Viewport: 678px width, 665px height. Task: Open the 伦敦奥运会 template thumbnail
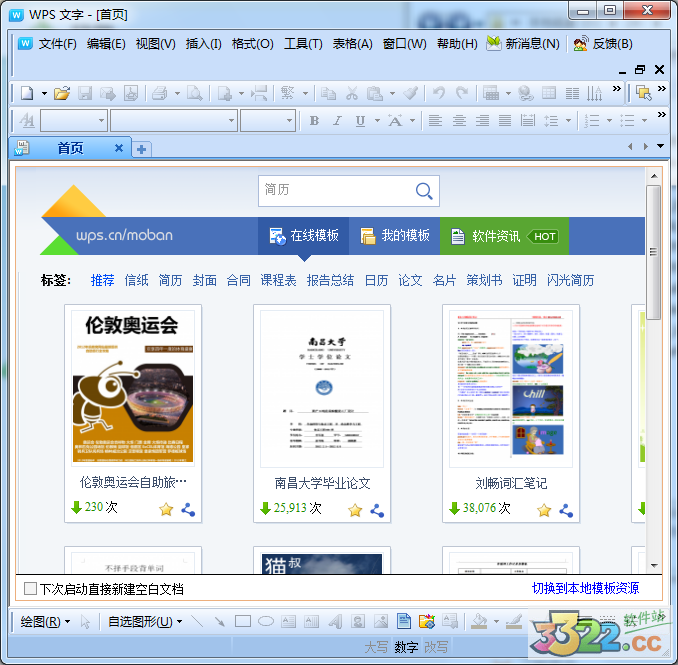(133, 388)
